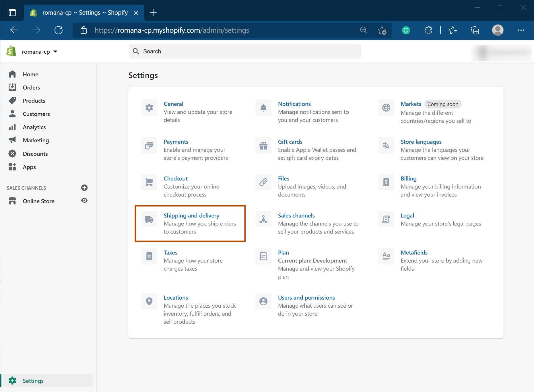The width and height of the screenshot is (534, 392).
Task: Open Analytics in the sidebar
Action: click(34, 127)
